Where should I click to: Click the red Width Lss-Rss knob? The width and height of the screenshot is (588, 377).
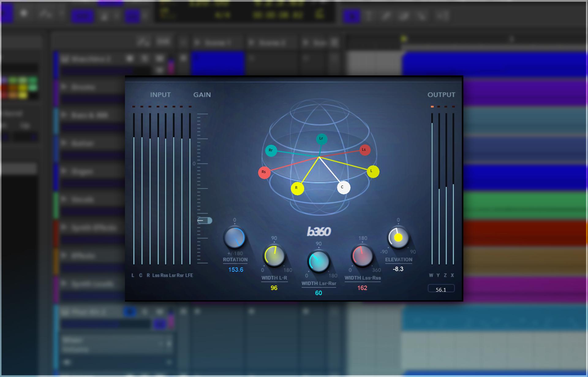[x=362, y=256]
